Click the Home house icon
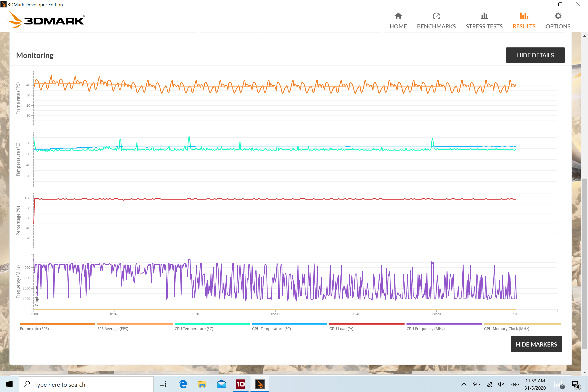 pyautogui.click(x=398, y=16)
